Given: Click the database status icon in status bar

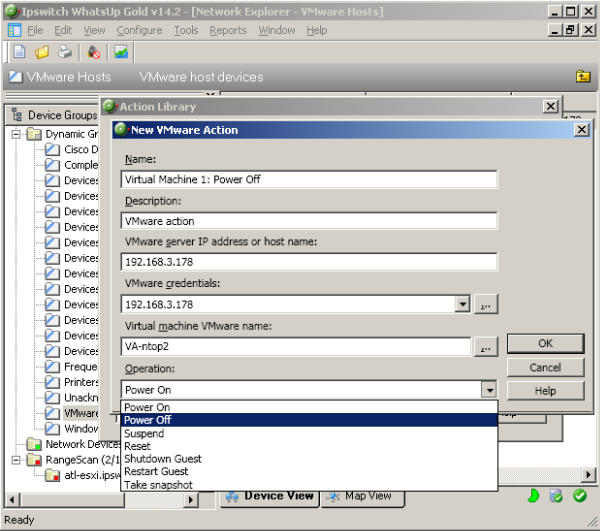Looking at the screenshot, I should (x=557, y=496).
